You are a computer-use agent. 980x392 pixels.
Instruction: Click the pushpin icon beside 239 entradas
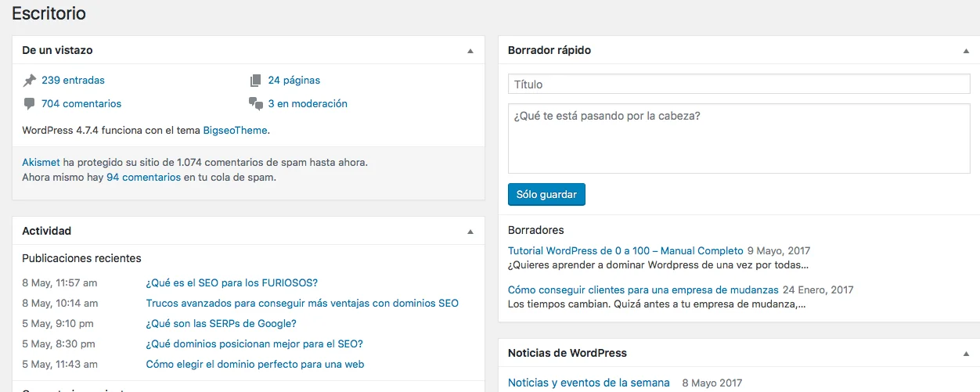click(x=30, y=80)
